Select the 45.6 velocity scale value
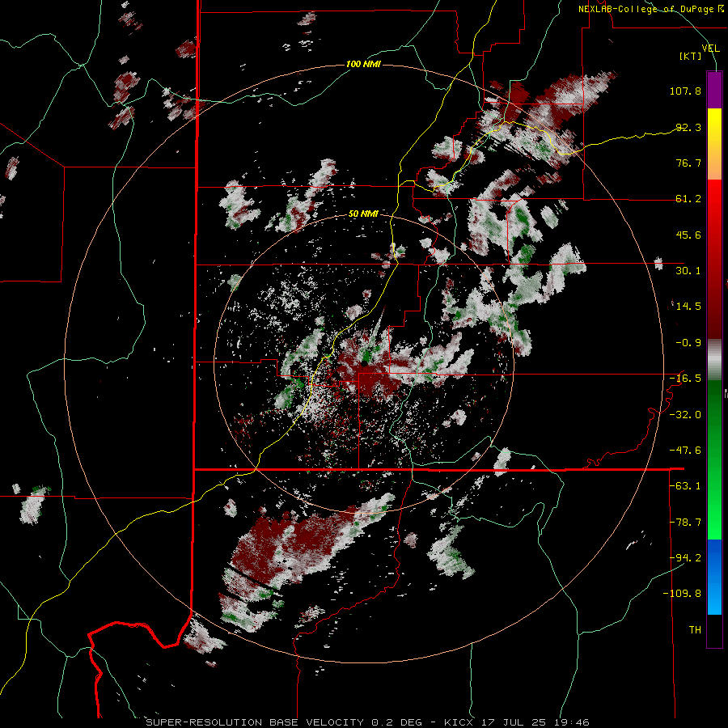Image resolution: width=728 pixels, height=728 pixels. point(688,235)
